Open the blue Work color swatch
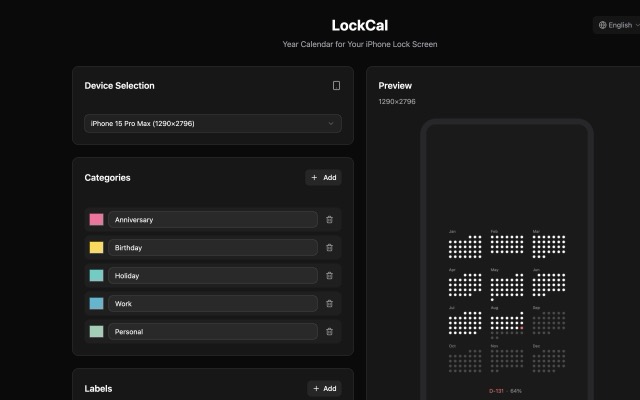 96,304
